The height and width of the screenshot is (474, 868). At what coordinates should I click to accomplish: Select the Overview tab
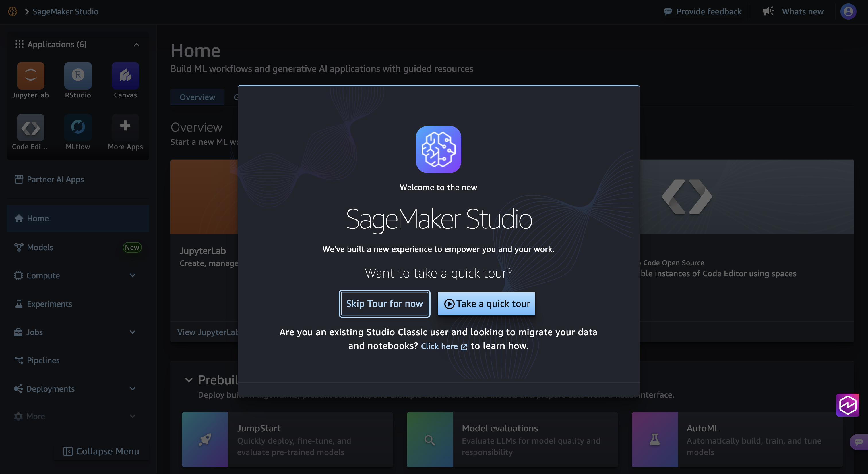coord(197,97)
